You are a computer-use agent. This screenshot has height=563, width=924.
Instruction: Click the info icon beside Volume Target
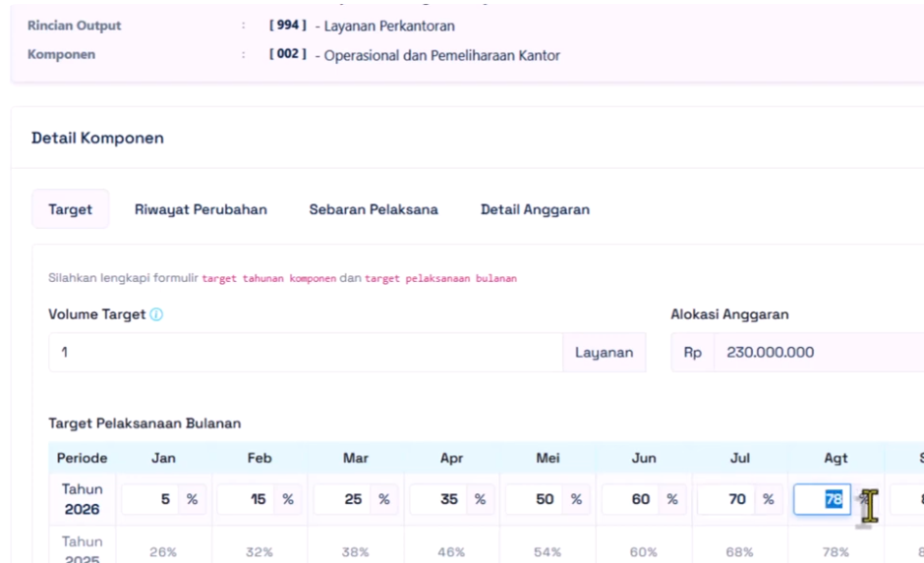coord(157,315)
